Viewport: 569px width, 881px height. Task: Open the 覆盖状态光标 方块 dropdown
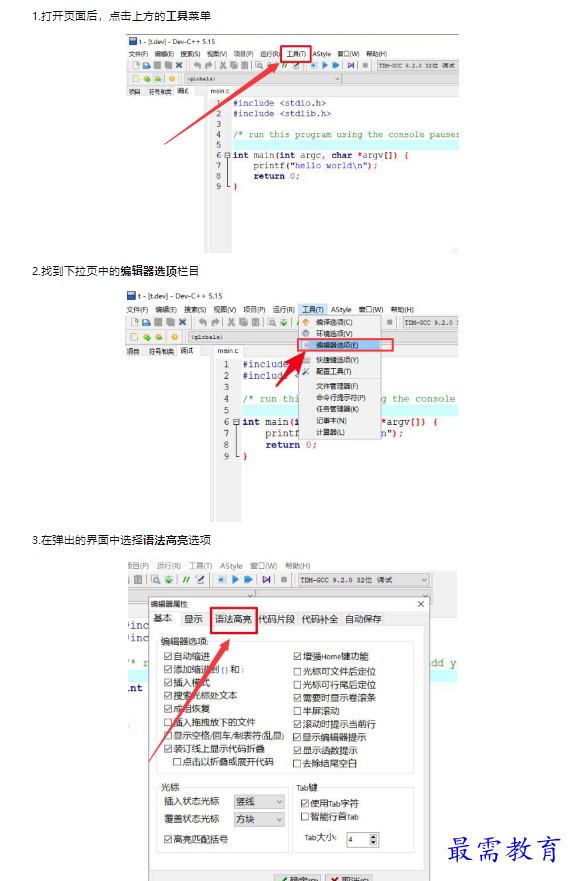click(260, 820)
